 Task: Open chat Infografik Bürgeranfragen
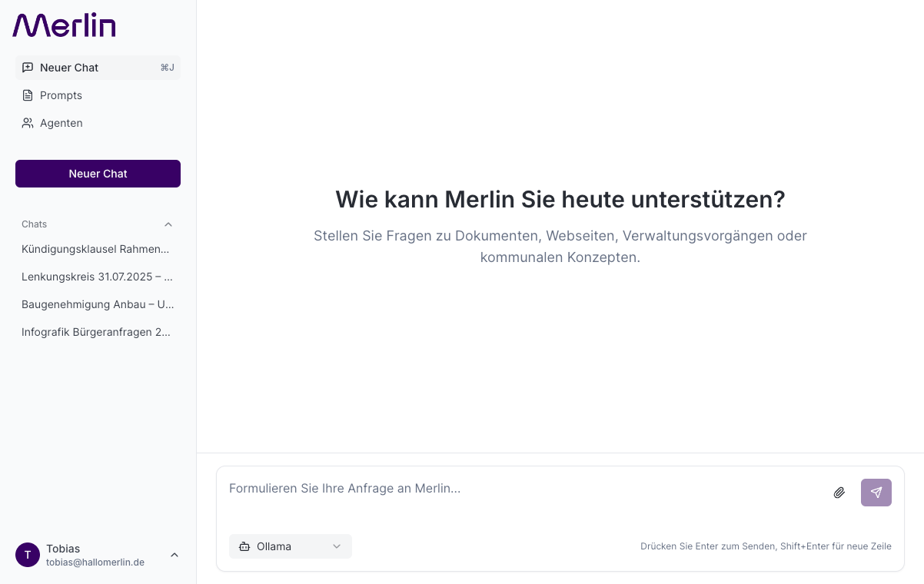98,332
